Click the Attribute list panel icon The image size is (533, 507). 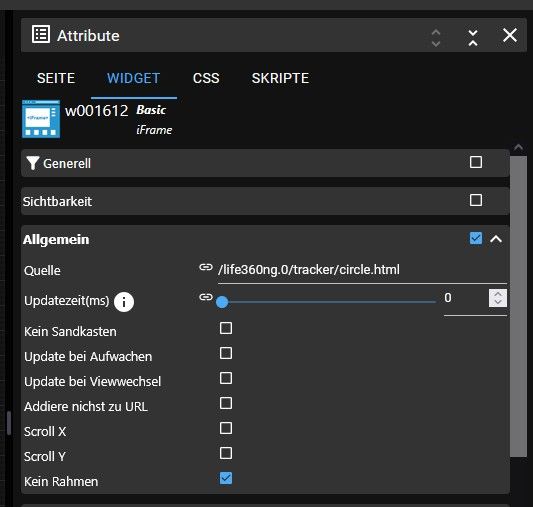coord(41,34)
